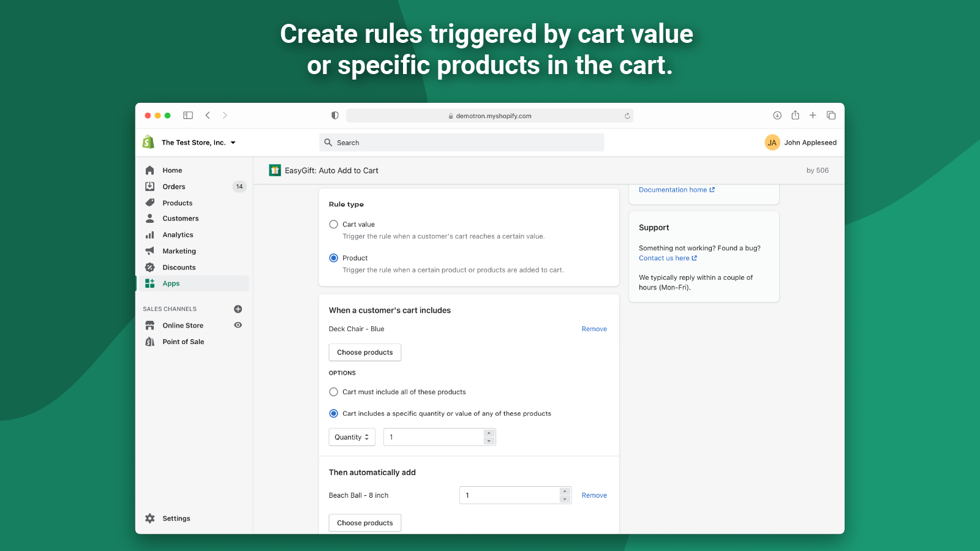Decrease the cart quantity with the down stepper
The image size is (980, 551).
489,441
